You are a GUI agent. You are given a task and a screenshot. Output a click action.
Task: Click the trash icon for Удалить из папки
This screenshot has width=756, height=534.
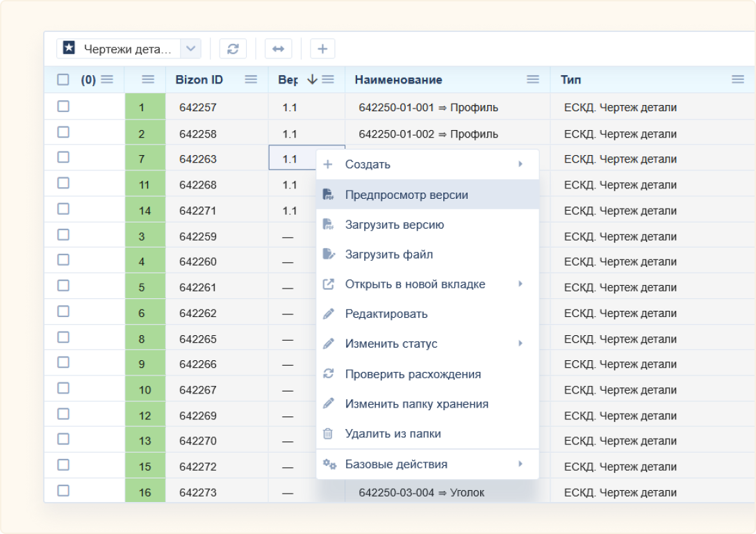pos(329,434)
